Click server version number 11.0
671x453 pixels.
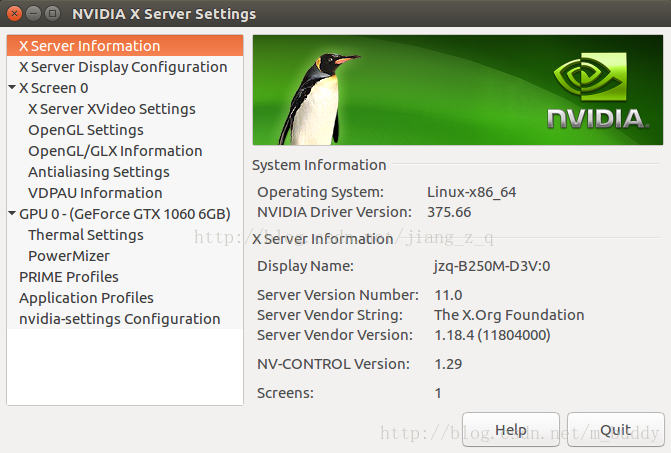448,295
